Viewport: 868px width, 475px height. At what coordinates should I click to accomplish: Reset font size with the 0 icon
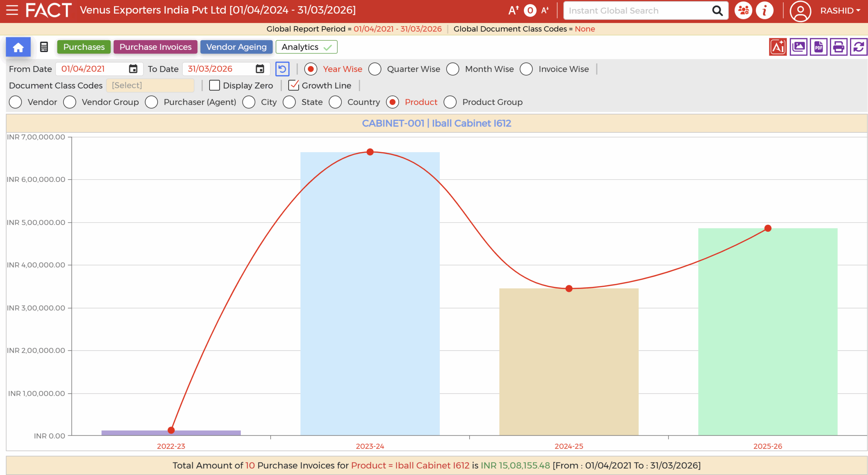pyautogui.click(x=530, y=11)
